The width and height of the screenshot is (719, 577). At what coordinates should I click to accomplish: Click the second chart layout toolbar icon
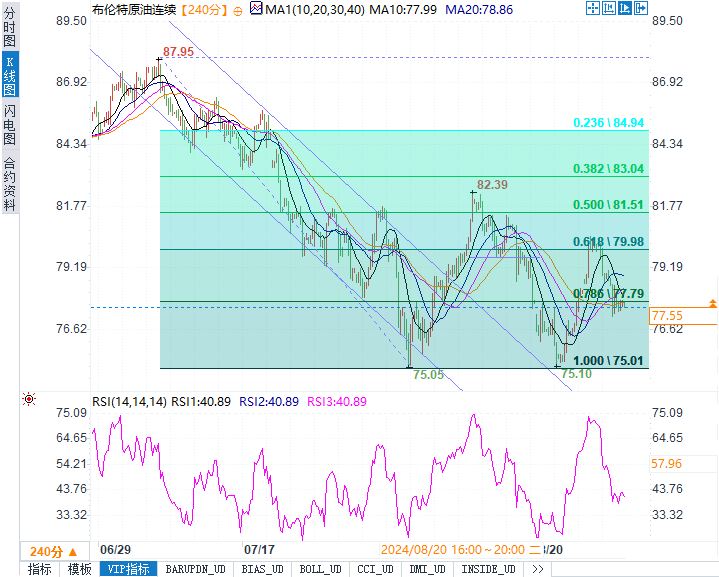tap(609, 8)
